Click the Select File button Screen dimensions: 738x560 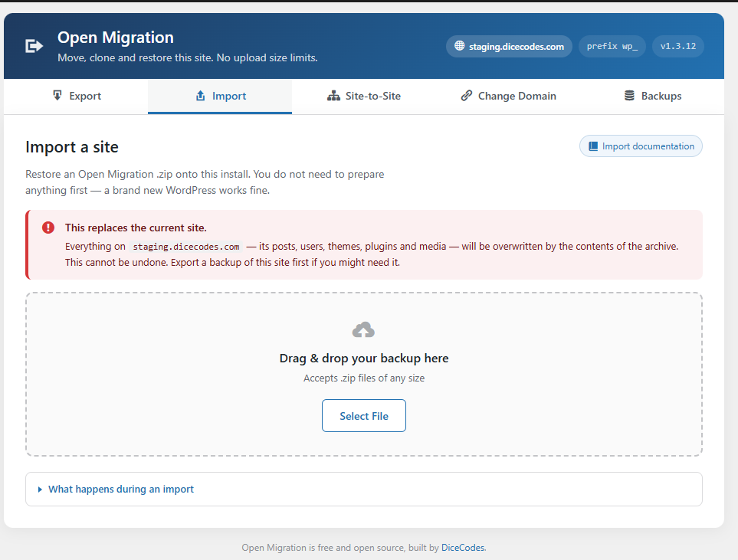click(364, 415)
